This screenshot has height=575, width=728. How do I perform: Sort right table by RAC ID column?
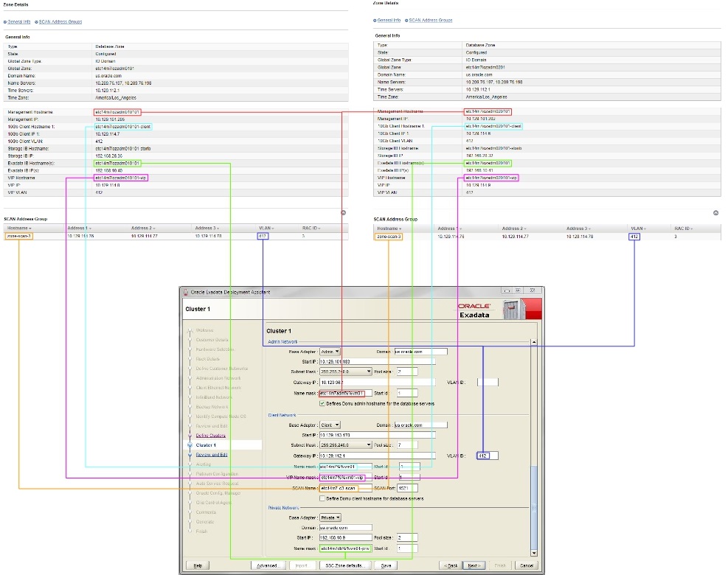click(x=684, y=229)
